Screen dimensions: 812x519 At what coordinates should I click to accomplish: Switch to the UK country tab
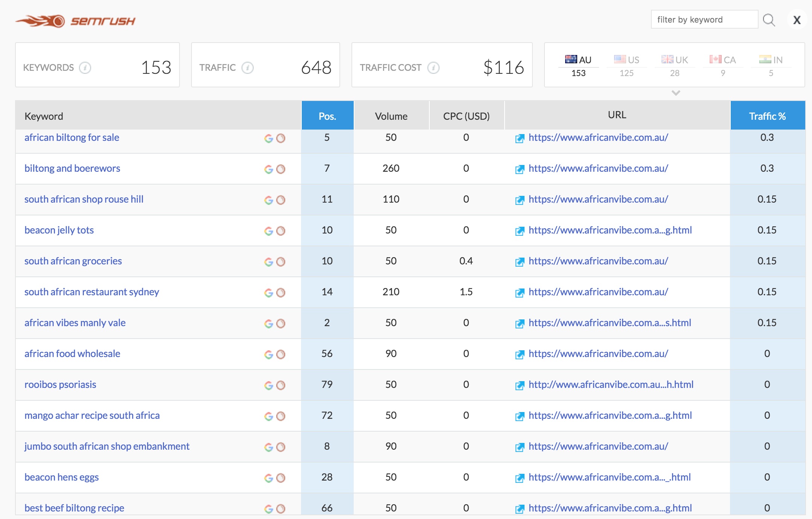coord(675,66)
